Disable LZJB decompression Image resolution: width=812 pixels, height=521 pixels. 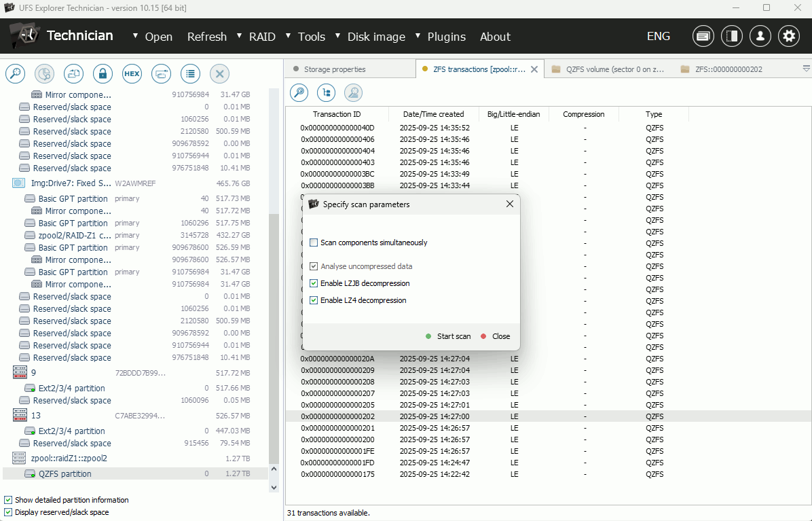point(315,283)
